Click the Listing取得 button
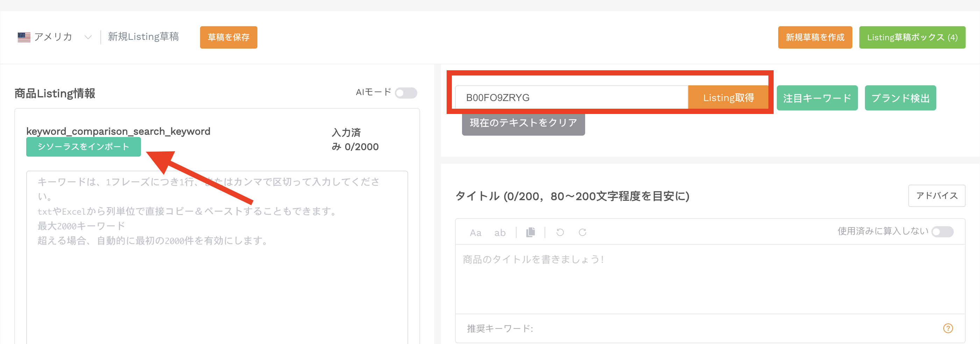 728,98
